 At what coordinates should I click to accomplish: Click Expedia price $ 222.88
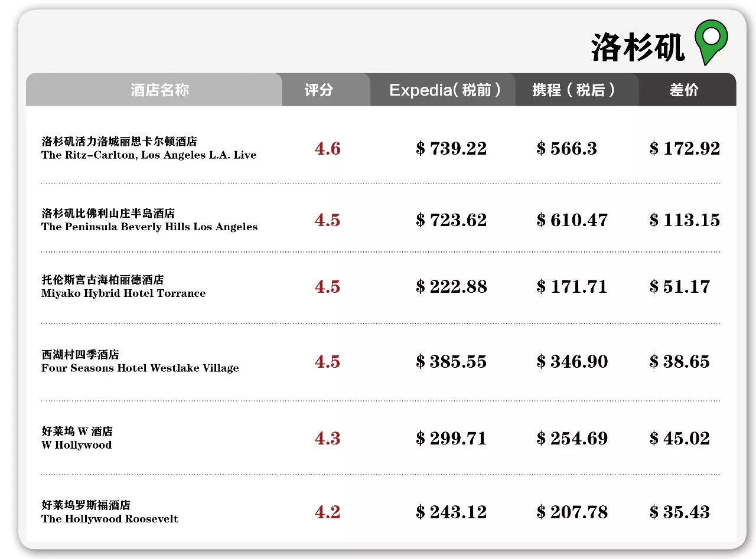coord(451,287)
